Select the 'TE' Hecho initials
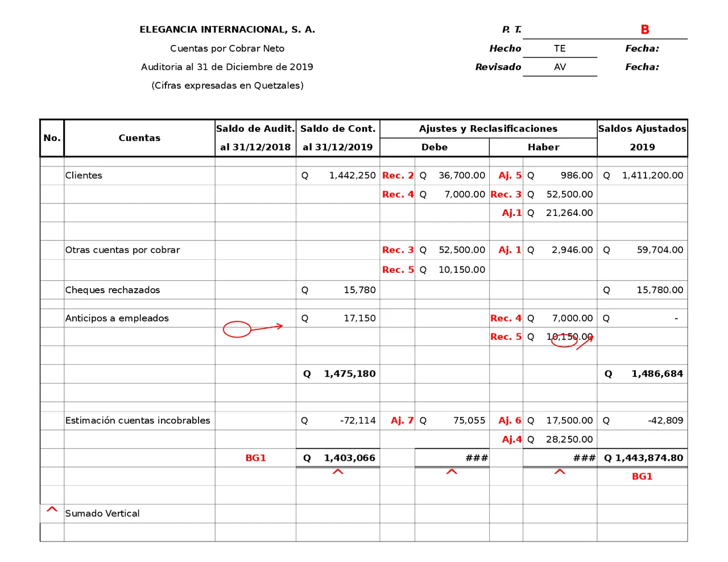 [x=560, y=48]
